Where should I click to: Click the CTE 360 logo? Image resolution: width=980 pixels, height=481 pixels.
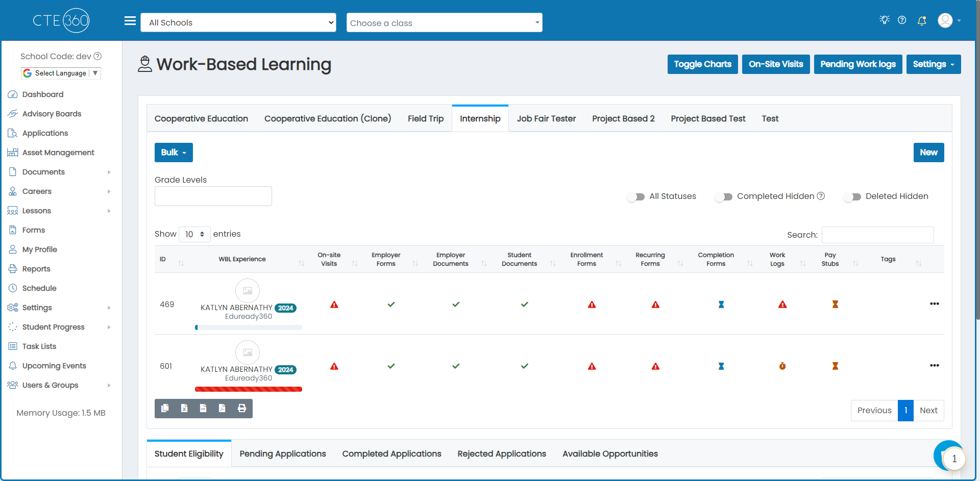pyautogui.click(x=61, y=20)
